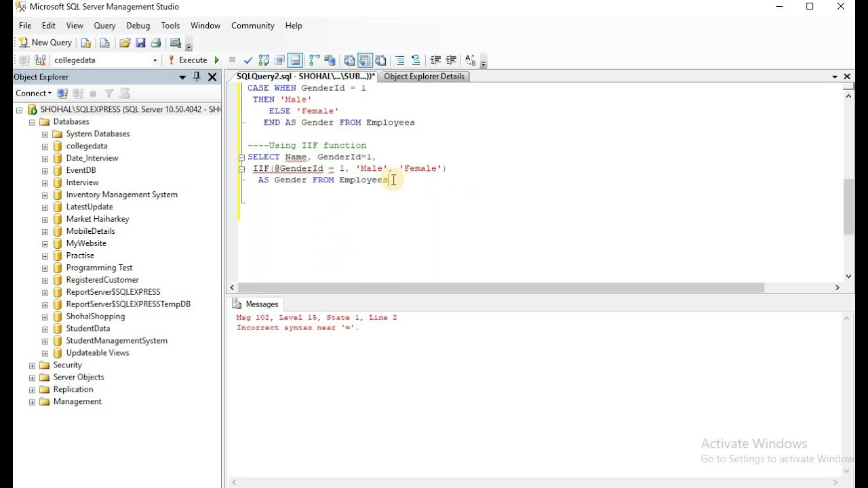The image size is (868, 488).
Task: Expand the Management folder
Action: (x=32, y=402)
